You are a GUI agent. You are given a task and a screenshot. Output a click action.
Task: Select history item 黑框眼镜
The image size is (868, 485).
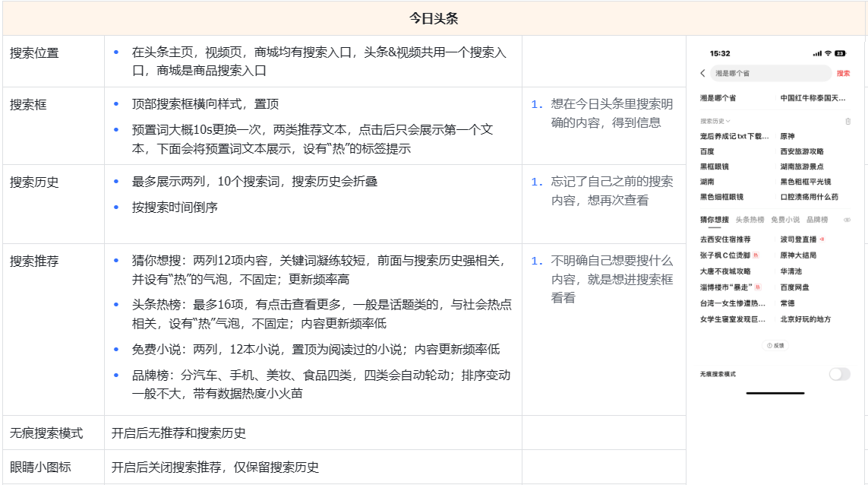714,166
